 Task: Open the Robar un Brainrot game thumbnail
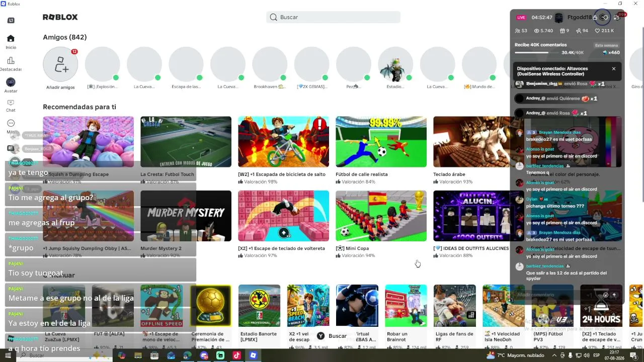(x=406, y=306)
